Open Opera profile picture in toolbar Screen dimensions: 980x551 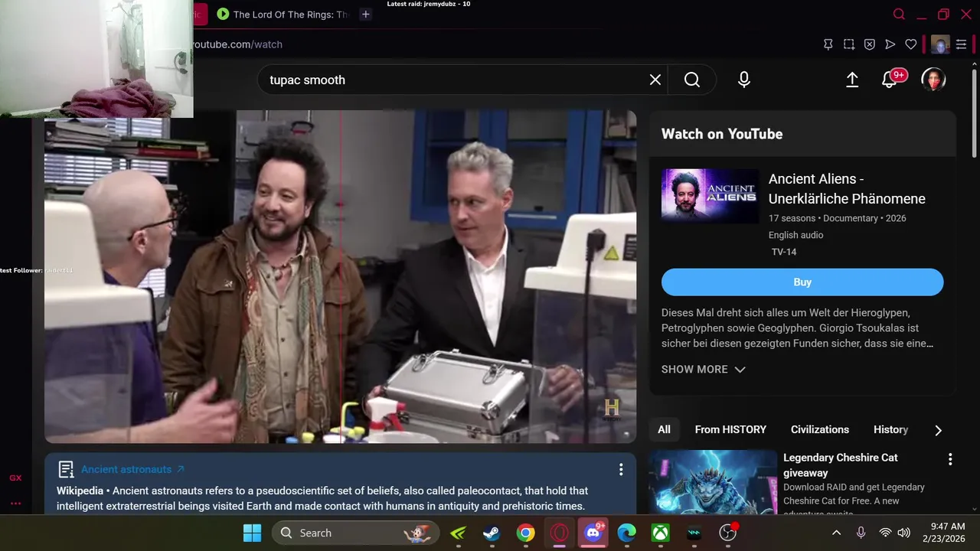coord(940,44)
